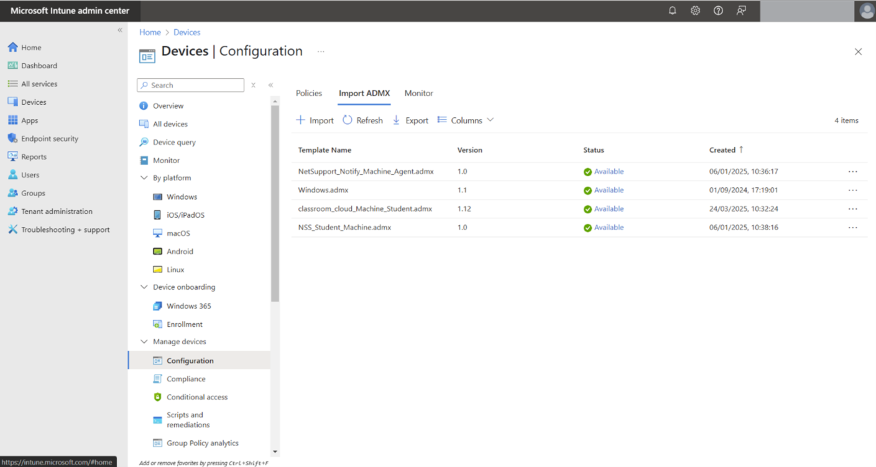Image resolution: width=876 pixels, height=467 pixels.
Task: Open the notifications bell icon
Action: [x=672, y=11]
